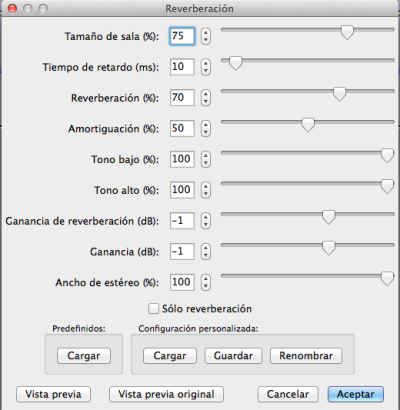Click the Tamaño de sala stepper arrows
Image resolution: width=400 pixels, height=410 pixels.
[206, 36]
